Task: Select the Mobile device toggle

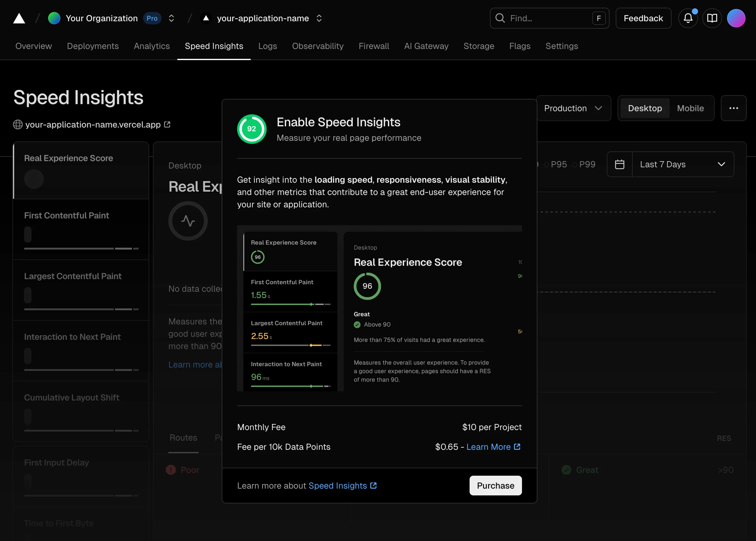Action: (690, 108)
